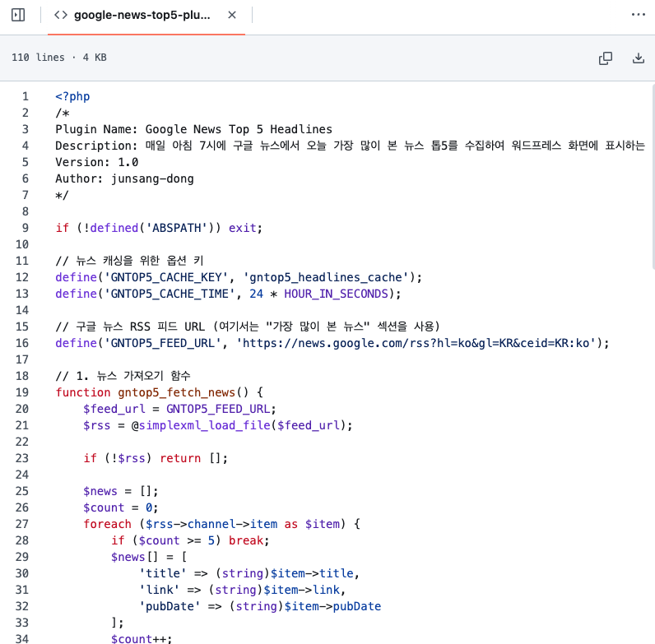Click line number 27
This screenshot has width=655, height=644.
click(x=22, y=524)
